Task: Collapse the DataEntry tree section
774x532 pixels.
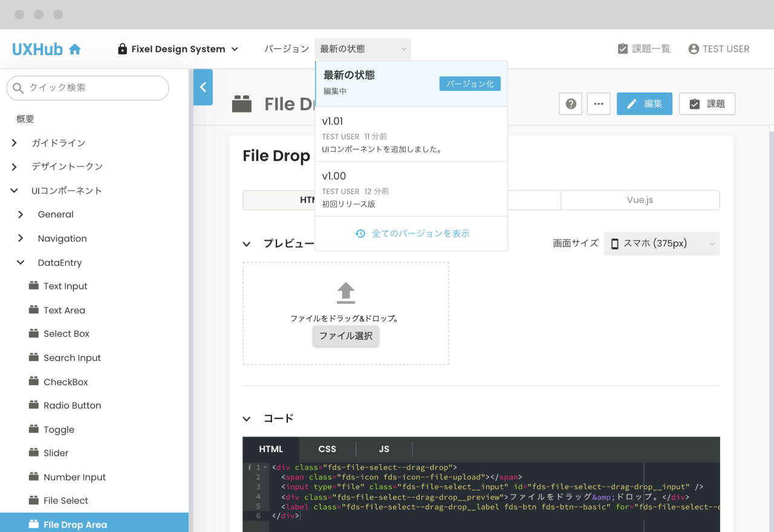Action: 21,263
